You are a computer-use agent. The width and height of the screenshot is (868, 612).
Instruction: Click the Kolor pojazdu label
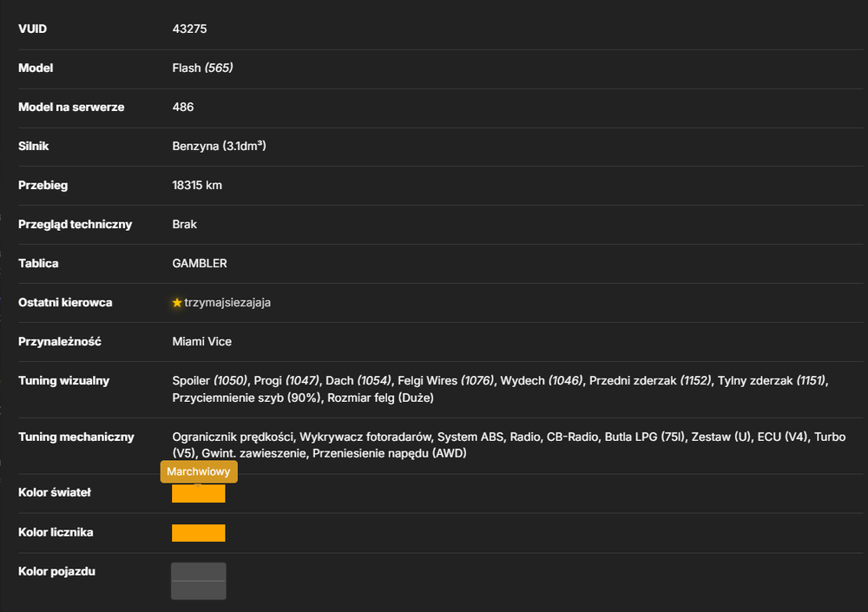pos(56,571)
